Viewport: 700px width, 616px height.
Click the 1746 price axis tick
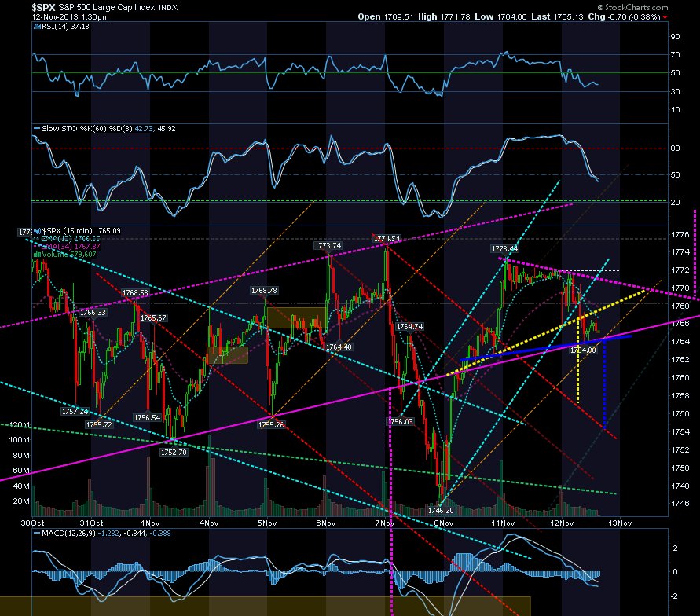pyautogui.click(x=680, y=504)
